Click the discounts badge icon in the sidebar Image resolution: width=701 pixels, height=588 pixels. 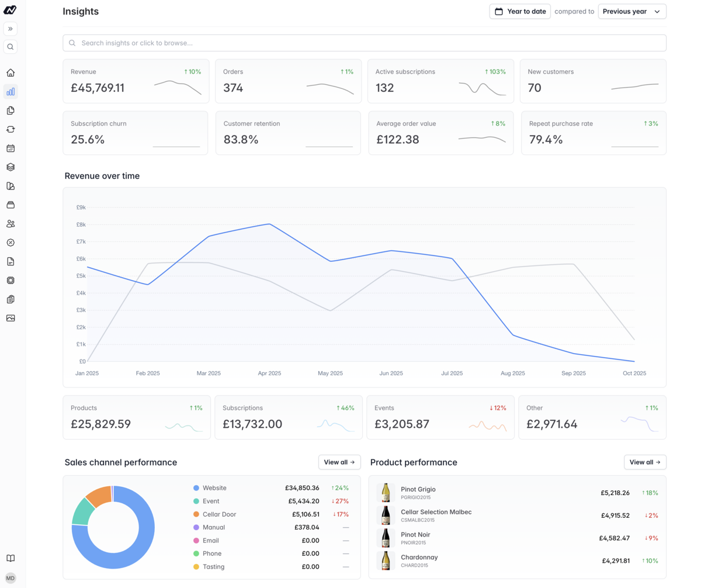11,242
